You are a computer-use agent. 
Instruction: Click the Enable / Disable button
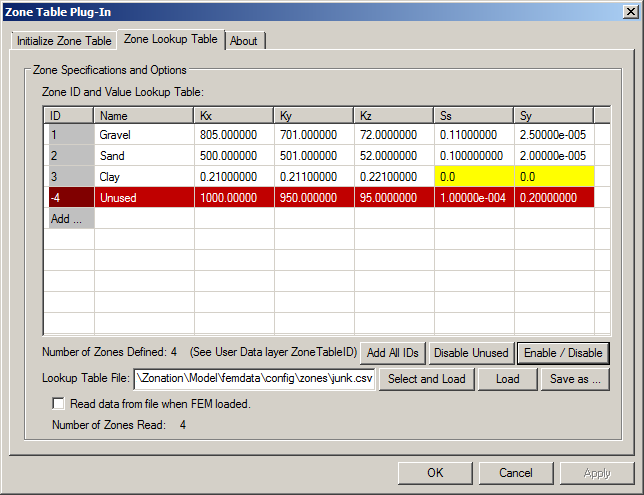click(x=562, y=353)
